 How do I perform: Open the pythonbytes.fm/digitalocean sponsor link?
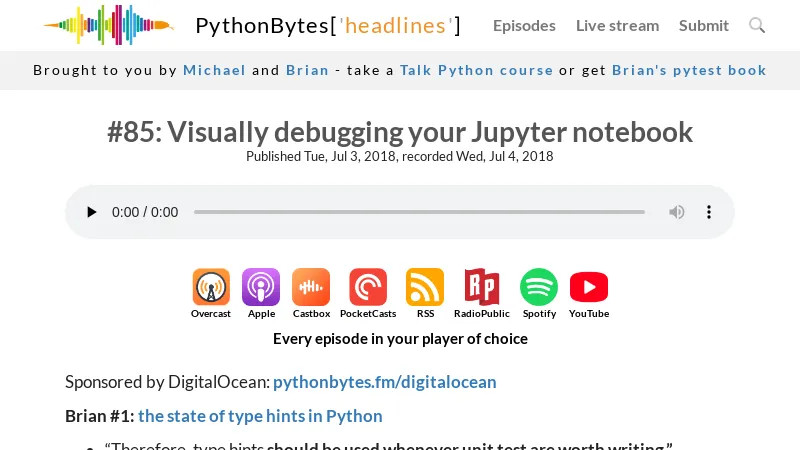[x=384, y=382]
